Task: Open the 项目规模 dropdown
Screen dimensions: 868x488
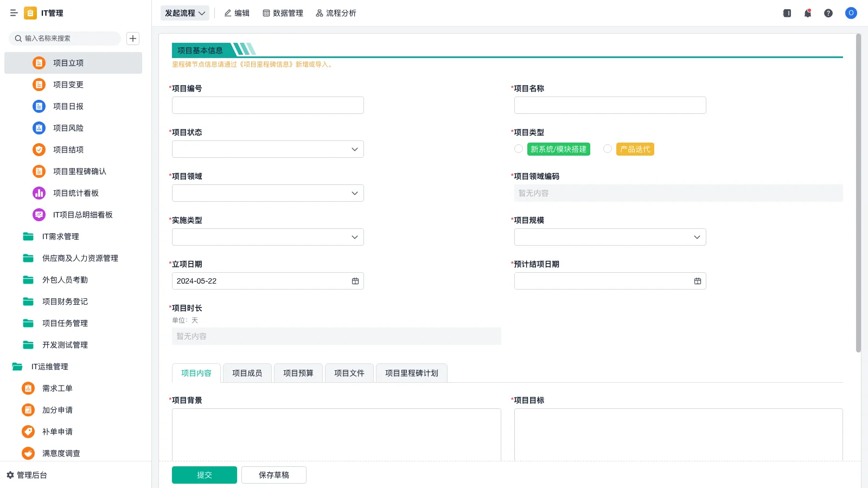Action: (x=610, y=237)
